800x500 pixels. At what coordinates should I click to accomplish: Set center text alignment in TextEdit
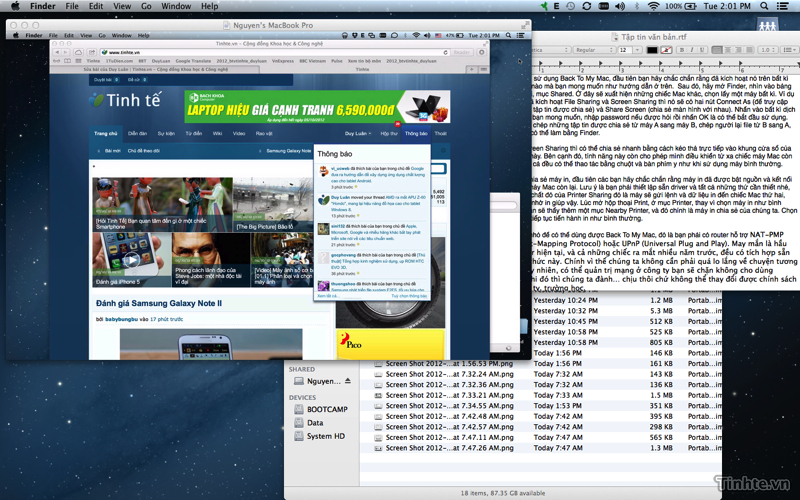[728, 49]
